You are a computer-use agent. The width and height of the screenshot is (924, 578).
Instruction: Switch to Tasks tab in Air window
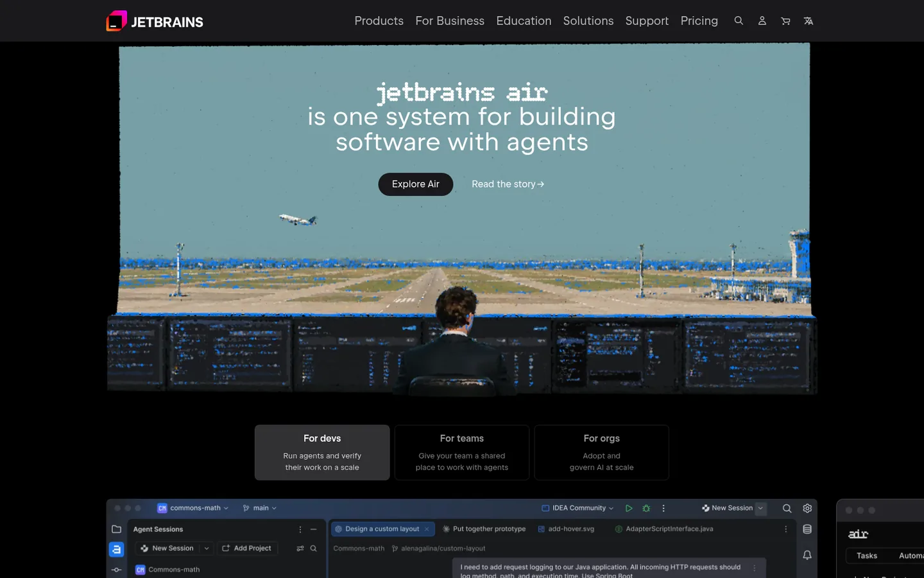(x=867, y=556)
